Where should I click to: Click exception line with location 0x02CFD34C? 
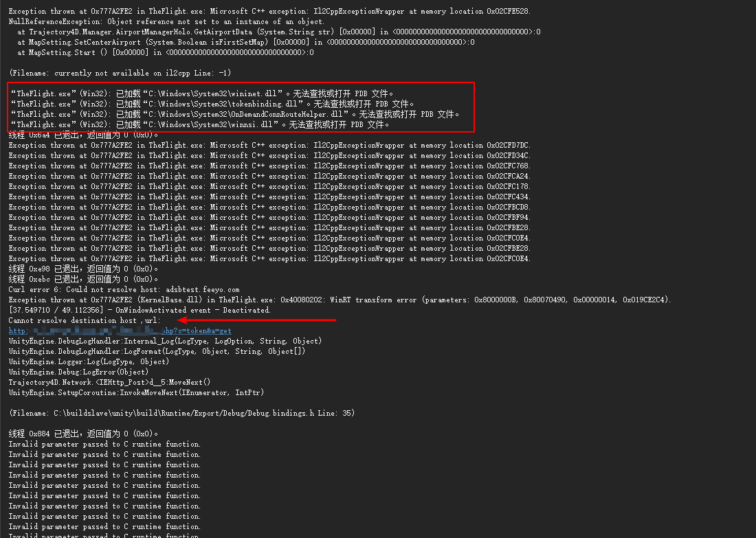(269, 156)
